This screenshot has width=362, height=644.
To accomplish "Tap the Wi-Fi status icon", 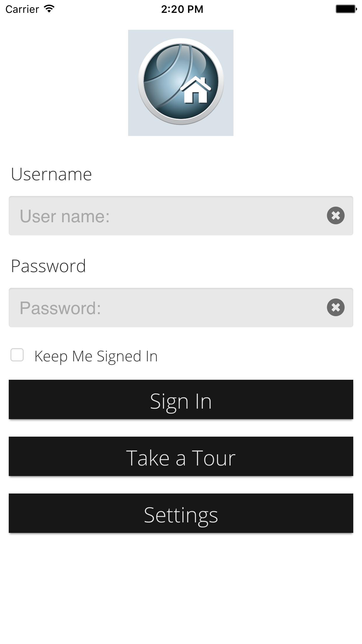I will point(50,9).
